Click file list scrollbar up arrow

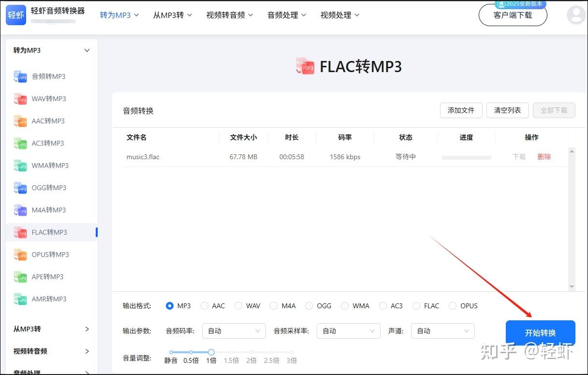click(572, 151)
